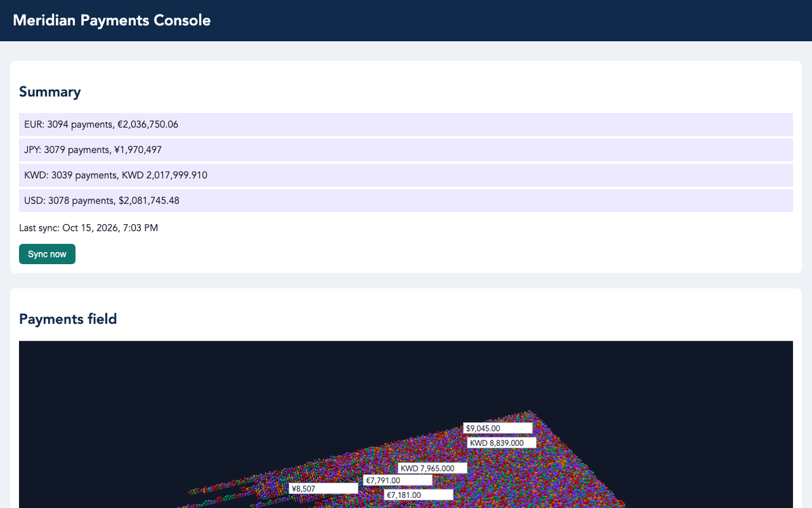
Task: Click the ¥8,507 payment label
Action: point(323,488)
